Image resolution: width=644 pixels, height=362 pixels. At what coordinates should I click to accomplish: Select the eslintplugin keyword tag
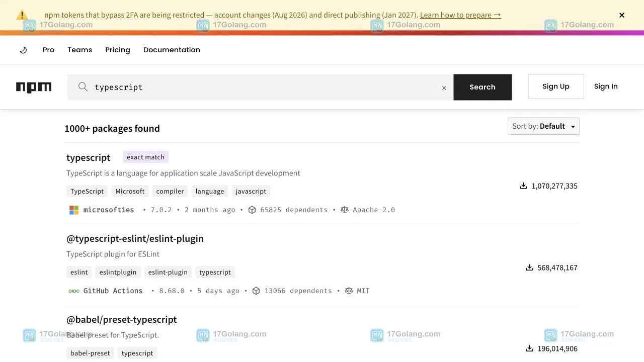tap(118, 272)
